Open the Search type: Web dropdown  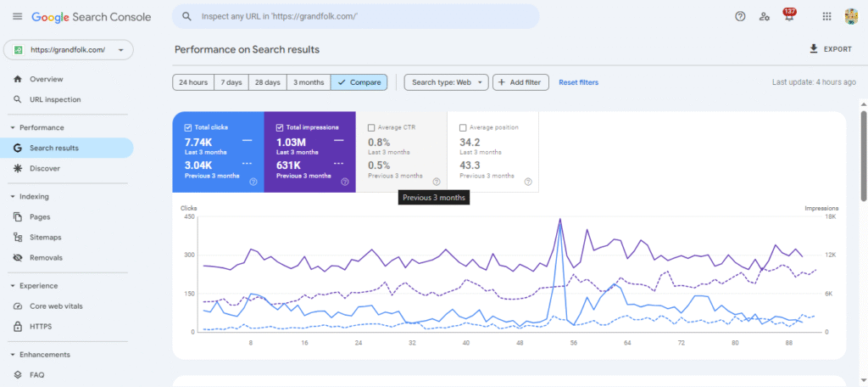[446, 82]
